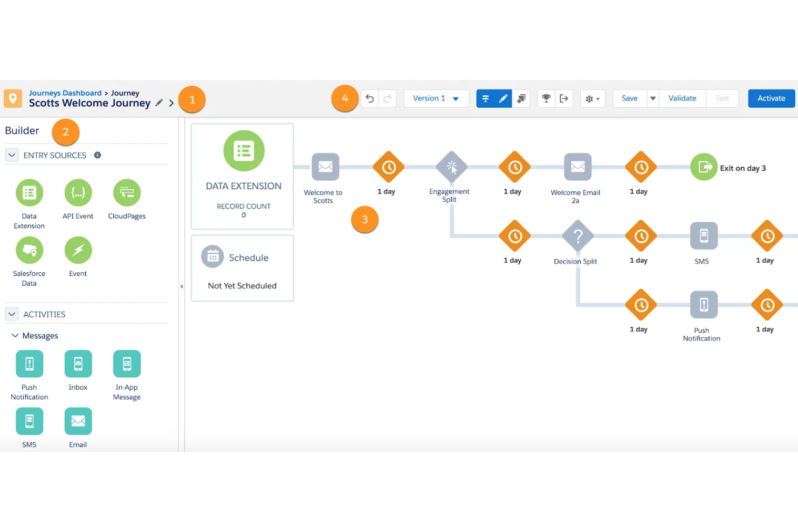Screen dimensions: 798x532
Task: Open the Goal trophy icon
Action: pos(546,99)
